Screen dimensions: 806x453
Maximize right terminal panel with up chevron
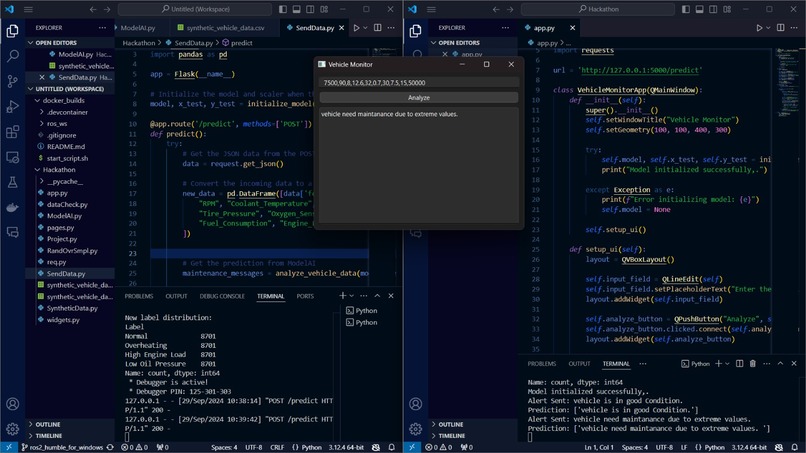[780, 364]
